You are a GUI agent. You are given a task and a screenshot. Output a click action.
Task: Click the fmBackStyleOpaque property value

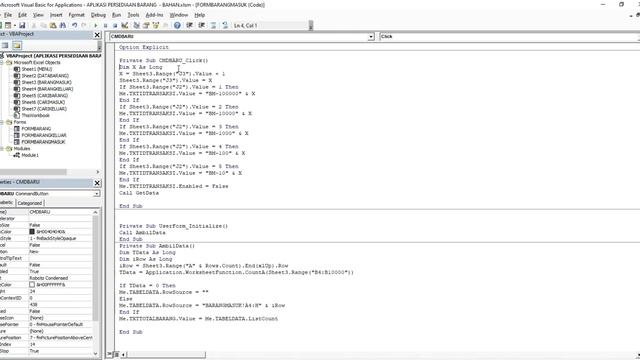(x=53, y=238)
